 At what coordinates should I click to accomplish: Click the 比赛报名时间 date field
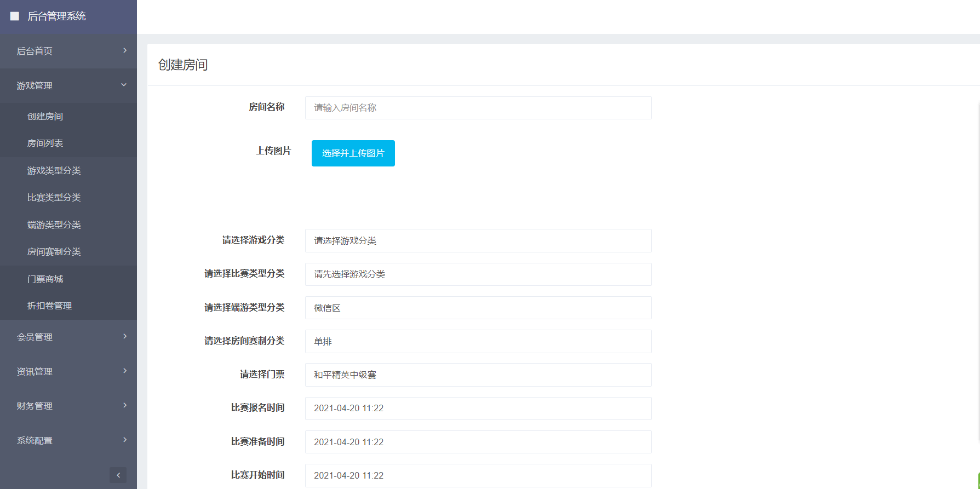pos(478,409)
